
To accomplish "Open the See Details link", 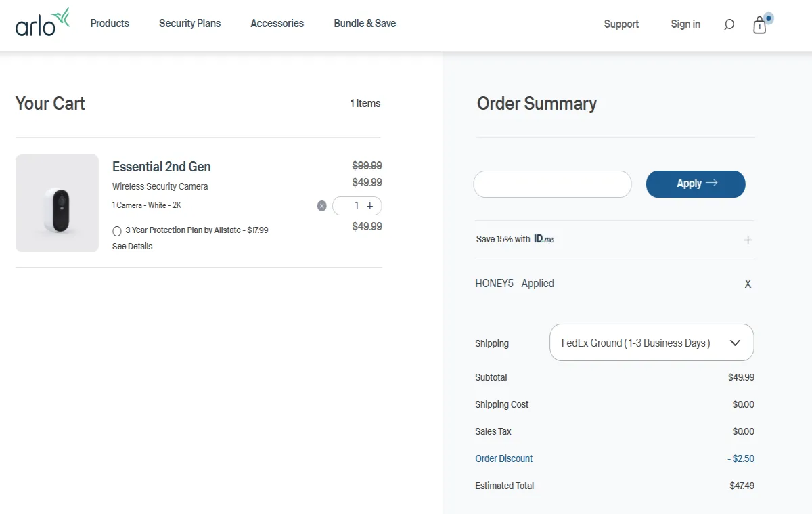I will pyautogui.click(x=132, y=246).
